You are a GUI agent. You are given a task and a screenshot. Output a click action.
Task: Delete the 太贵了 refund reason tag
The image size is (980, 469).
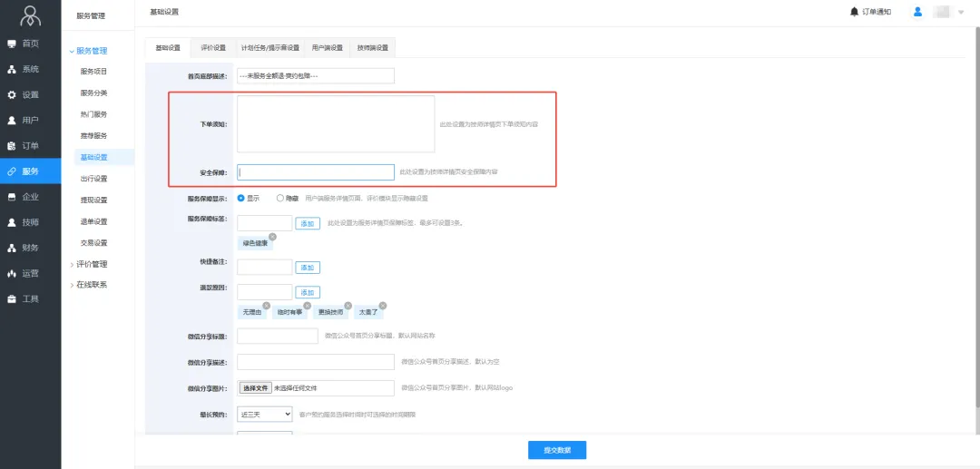pos(383,305)
